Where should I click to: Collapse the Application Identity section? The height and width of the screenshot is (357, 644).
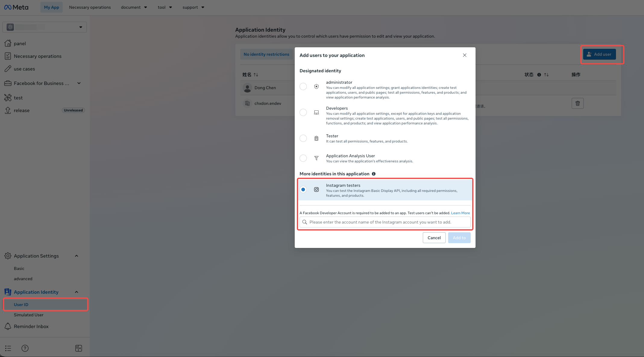77,292
